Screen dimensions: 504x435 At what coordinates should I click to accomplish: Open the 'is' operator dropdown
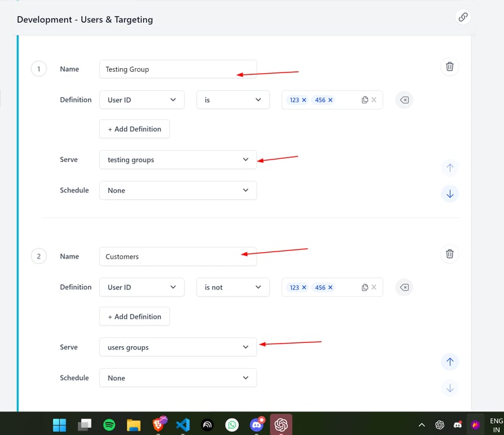tap(232, 100)
